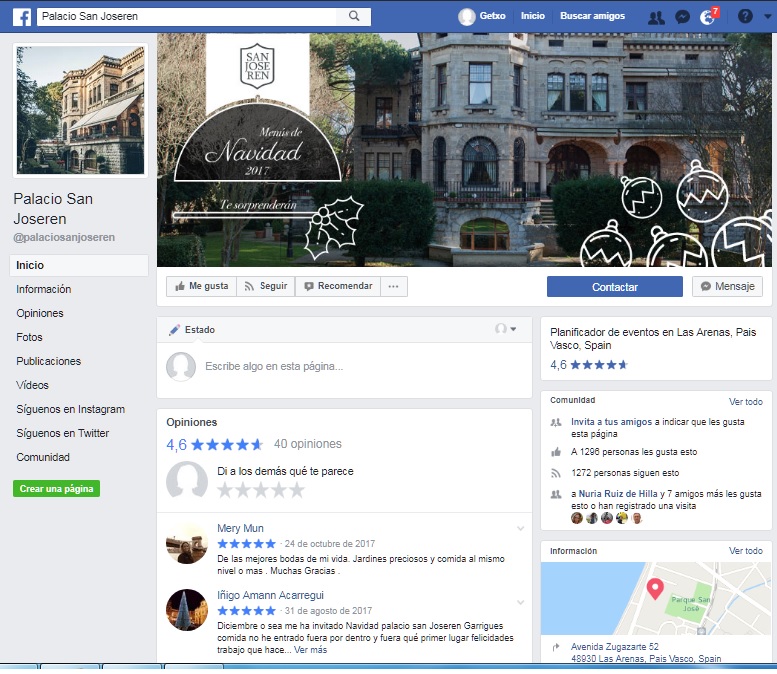Click Ver todo in Comunidad panel

[745, 401]
